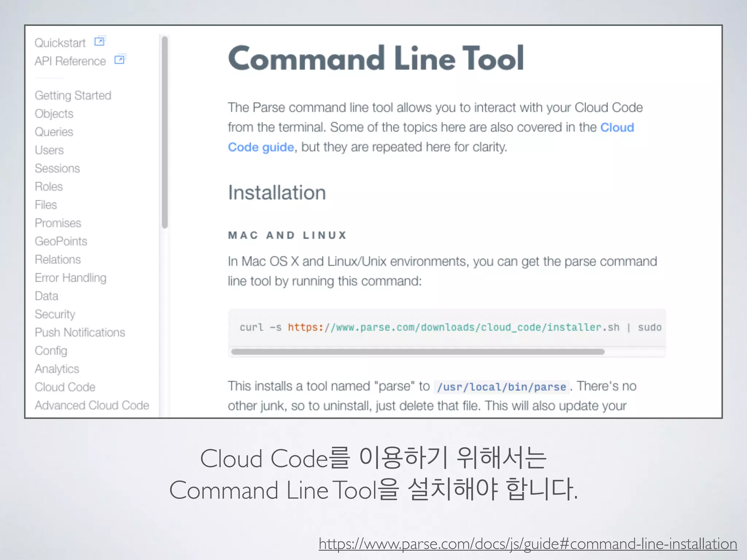Open the Cloud Code sidebar entry

coord(65,387)
